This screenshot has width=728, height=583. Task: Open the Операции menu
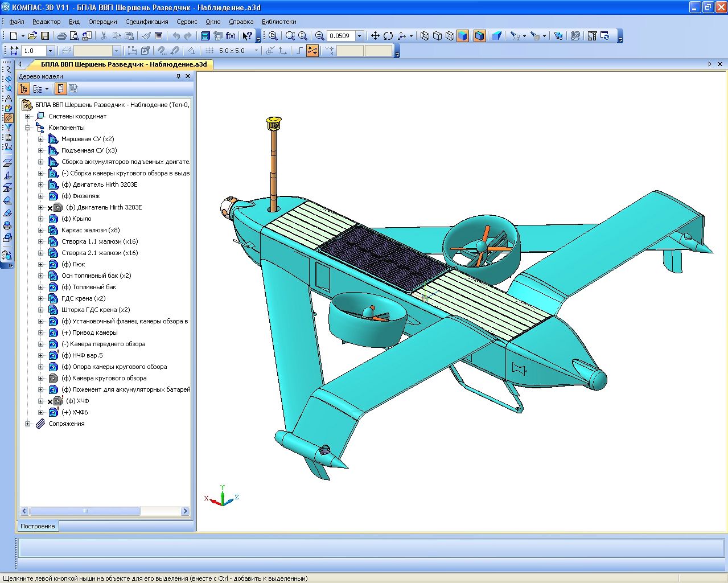point(102,22)
